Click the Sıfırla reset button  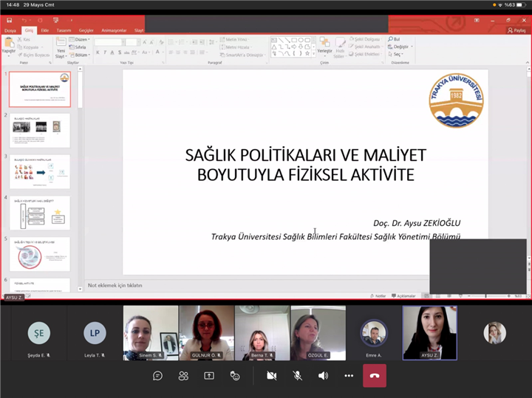click(x=78, y=47)
